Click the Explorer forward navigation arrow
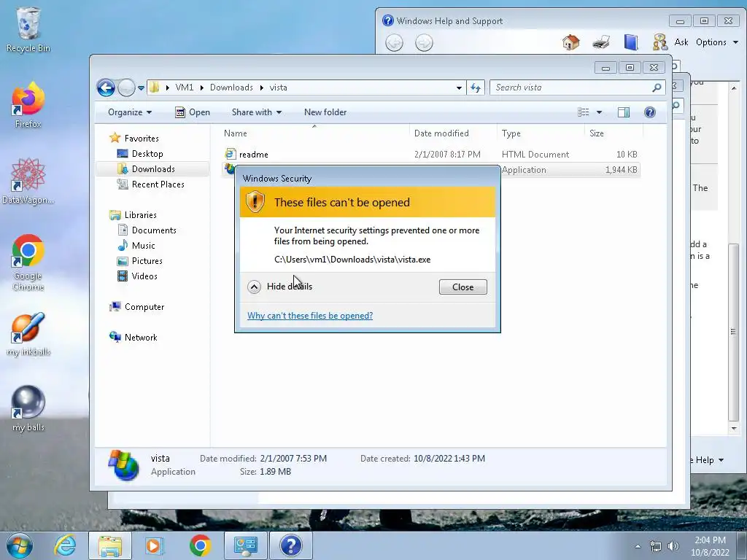747x560 pixels. [126, 87]
